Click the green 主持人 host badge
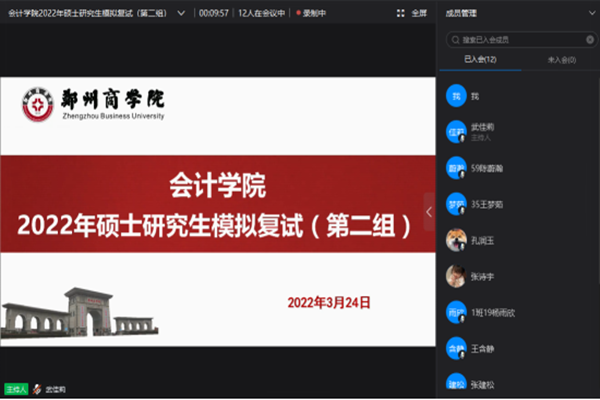Viewport: 600px width, 400px height. [14, 389]
